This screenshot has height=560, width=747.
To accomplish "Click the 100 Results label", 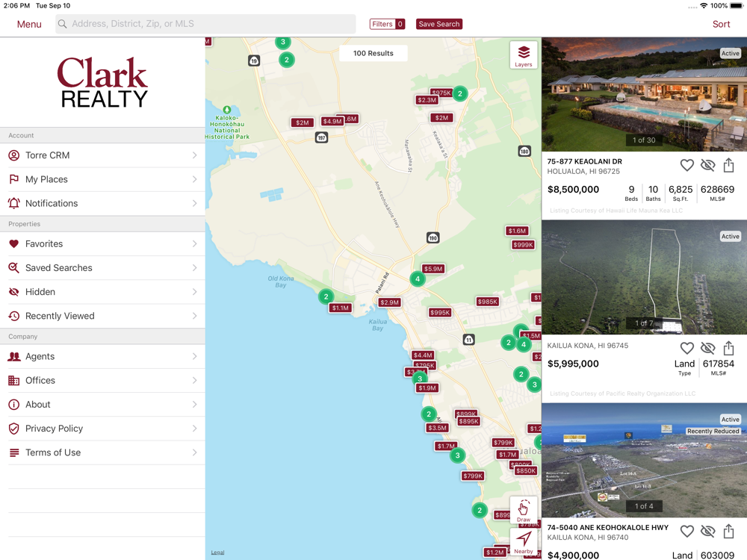I will pos(373,53).
